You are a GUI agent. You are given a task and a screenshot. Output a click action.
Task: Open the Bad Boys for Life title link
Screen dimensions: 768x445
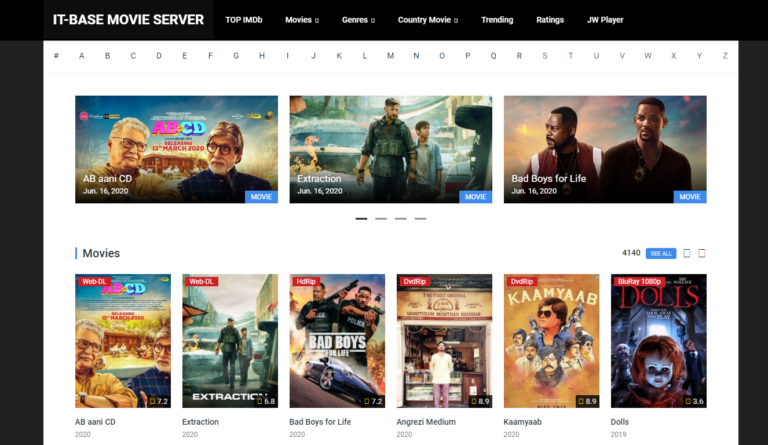[320, 422]
